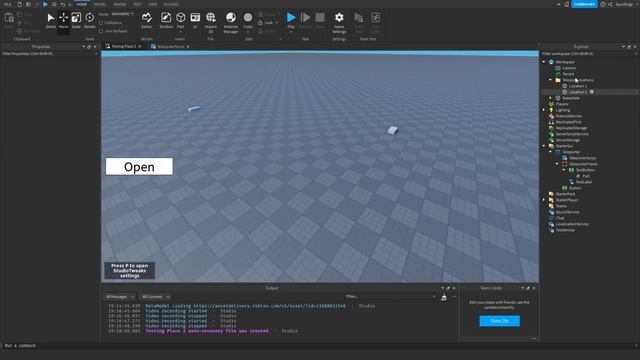
Task: Activate the Scale tool
Action: 76,20
